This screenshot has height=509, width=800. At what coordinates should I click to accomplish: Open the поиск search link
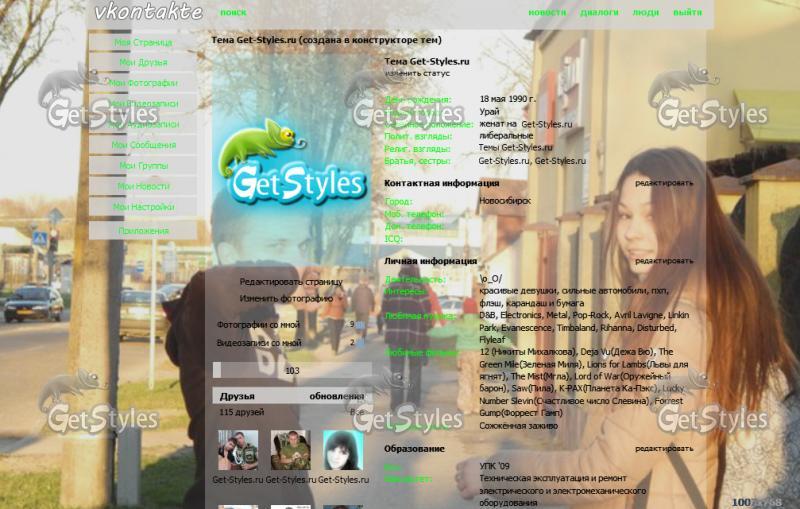pos(233,12)
